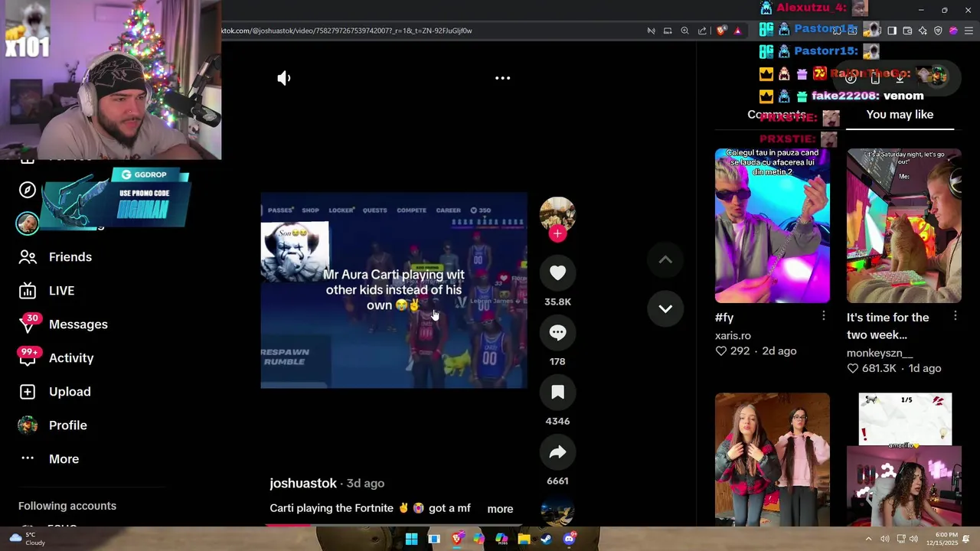Expand More options in the sidebar
Viewport: 980px width, 551px height.
click(64, 459)
